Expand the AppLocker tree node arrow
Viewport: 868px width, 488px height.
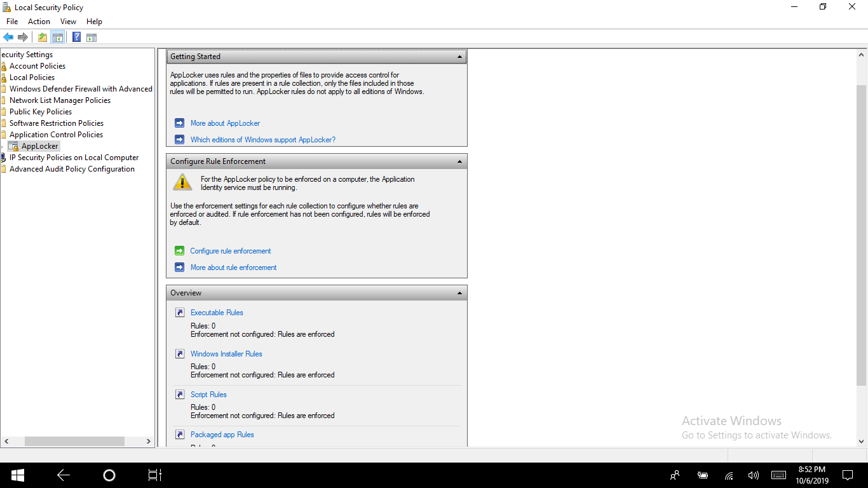pyautogui.click(x=3, y=147)
